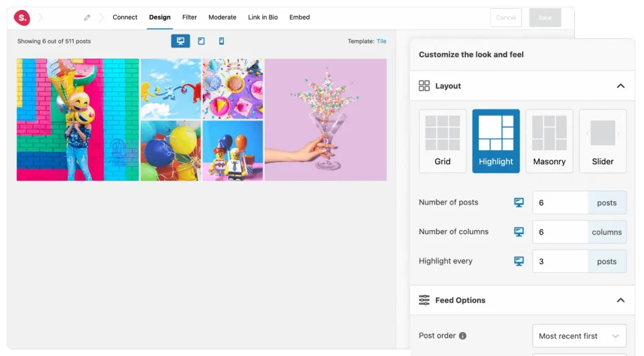The image size is (644, 356).
Task: Switch to mobile preview mode
Action: 221,41
